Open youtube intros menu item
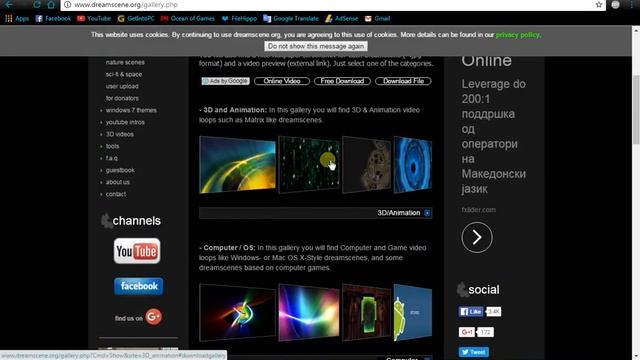Viewport: 640px width, 360px height. pyautogui.click(x=125, y=122)
